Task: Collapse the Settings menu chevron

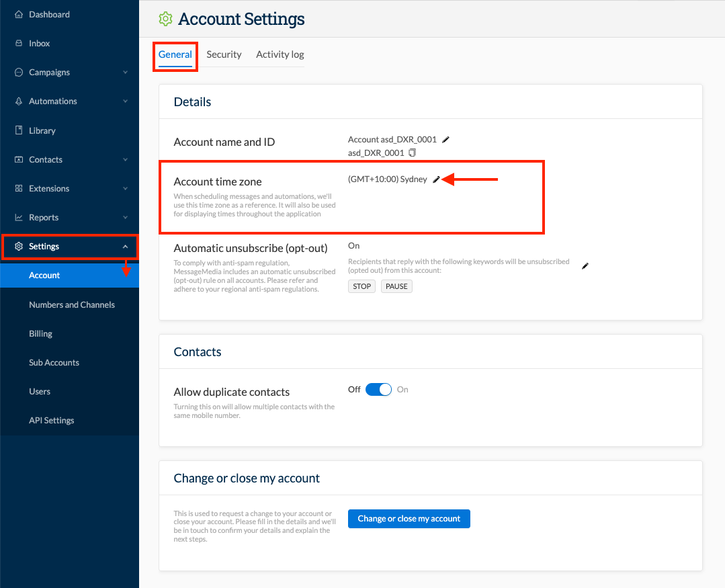Action: pos(125,247)
